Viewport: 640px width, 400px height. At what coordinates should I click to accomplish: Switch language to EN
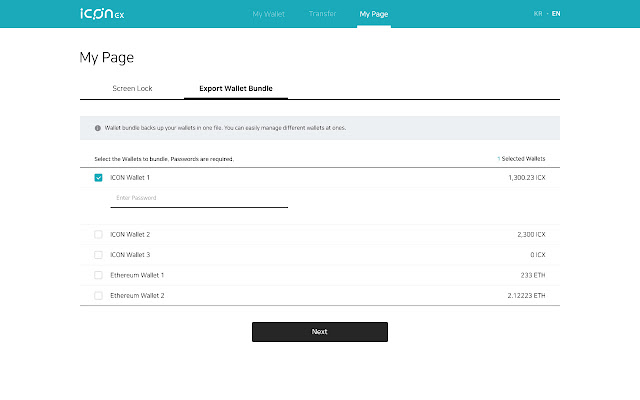click(556, 14)
